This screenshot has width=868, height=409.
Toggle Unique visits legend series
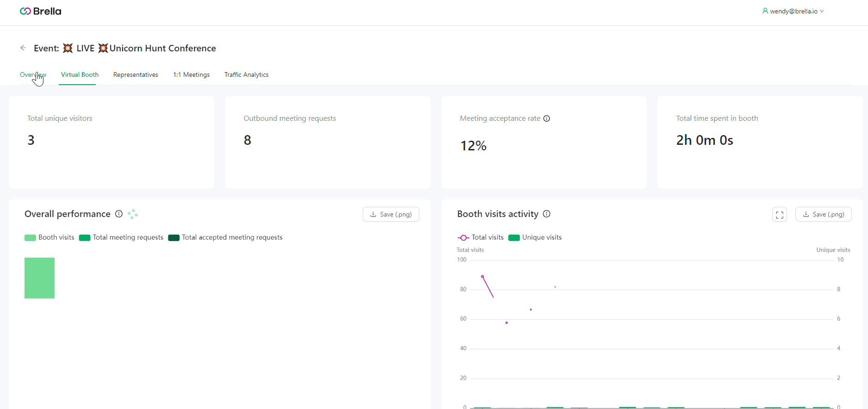[535, 237]
